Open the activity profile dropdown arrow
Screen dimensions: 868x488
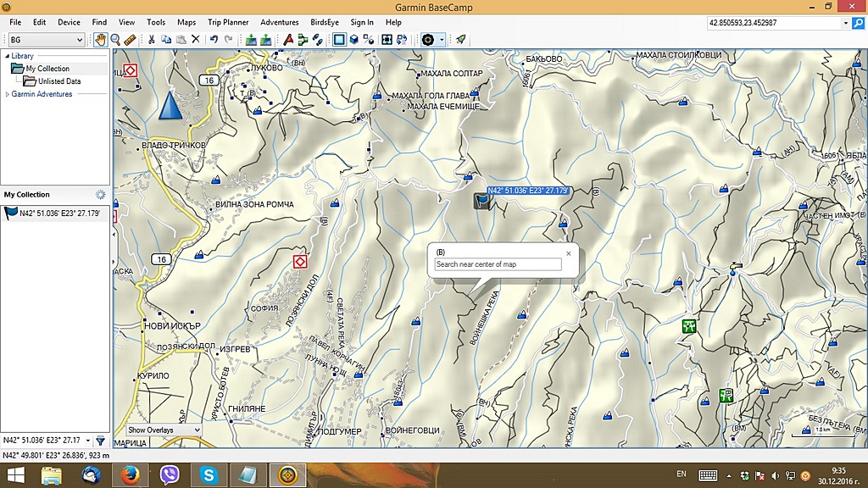pyautogui.click(x=441, y=39)
